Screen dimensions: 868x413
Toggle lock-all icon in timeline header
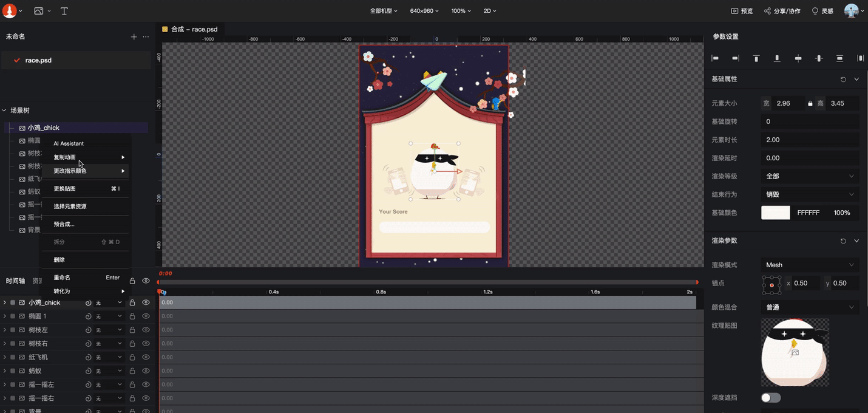[x=132, y=281]
